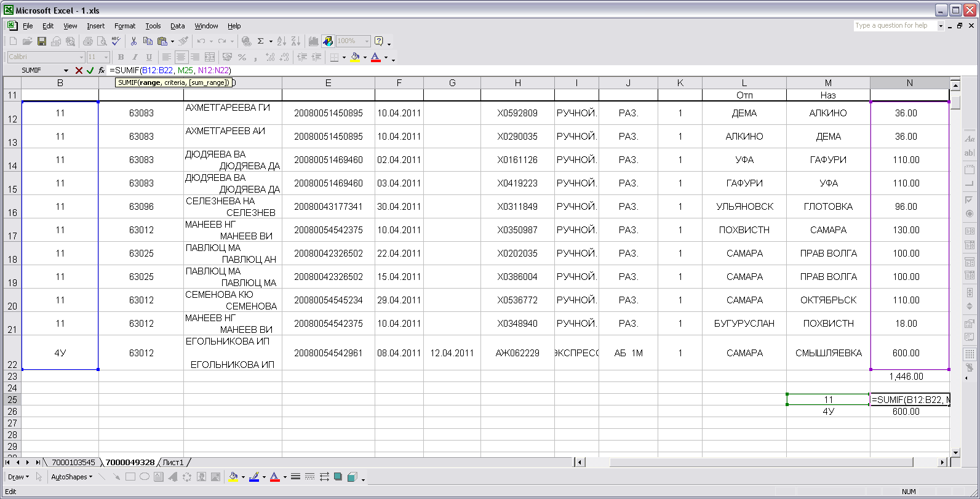980x499 pixels.
Task: Open the Insert Function fx dialog
Action: pos(102,71)
